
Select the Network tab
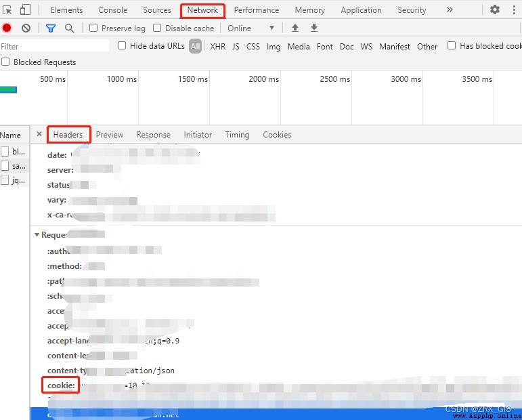pyautogui.click(x=202, y=10)
